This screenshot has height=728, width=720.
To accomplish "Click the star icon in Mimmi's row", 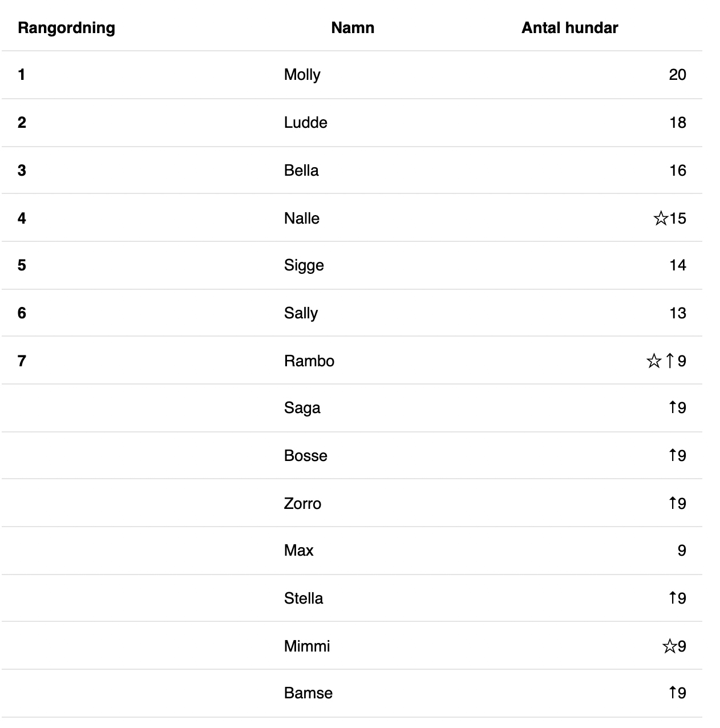I will (669, 646).
